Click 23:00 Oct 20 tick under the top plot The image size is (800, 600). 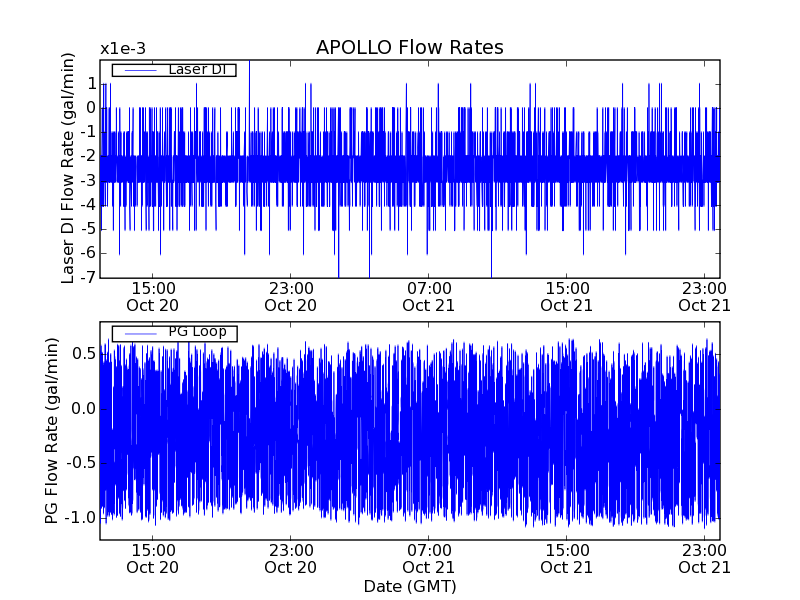coord(291,296)
